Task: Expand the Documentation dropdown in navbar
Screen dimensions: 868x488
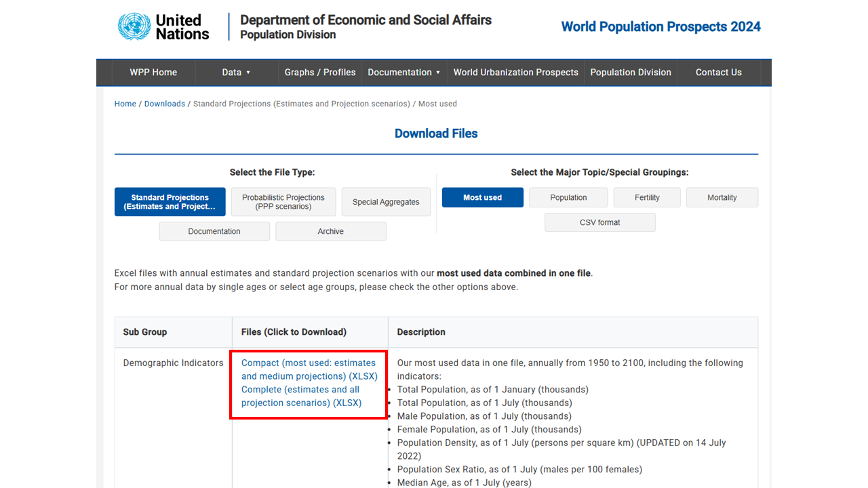Action: (403, 73)
